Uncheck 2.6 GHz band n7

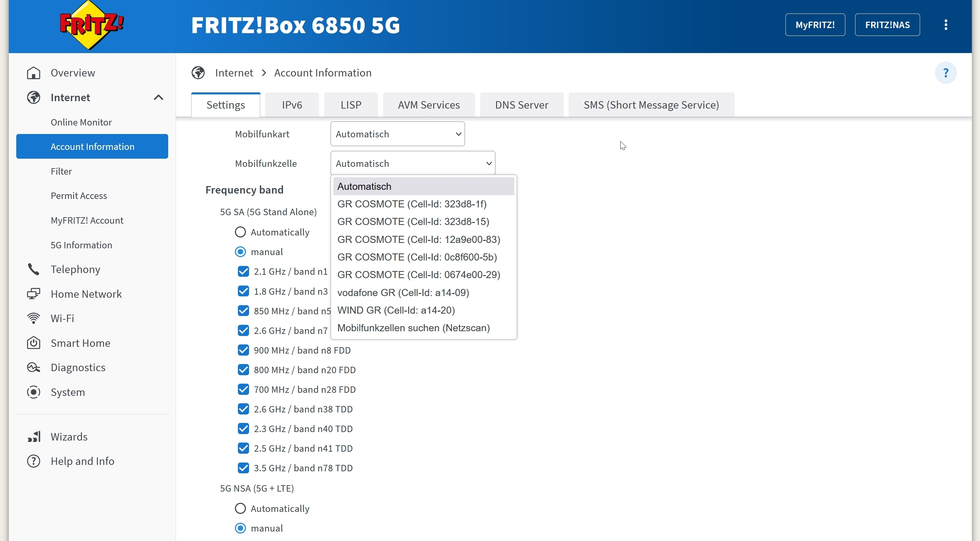coord(243,331)
